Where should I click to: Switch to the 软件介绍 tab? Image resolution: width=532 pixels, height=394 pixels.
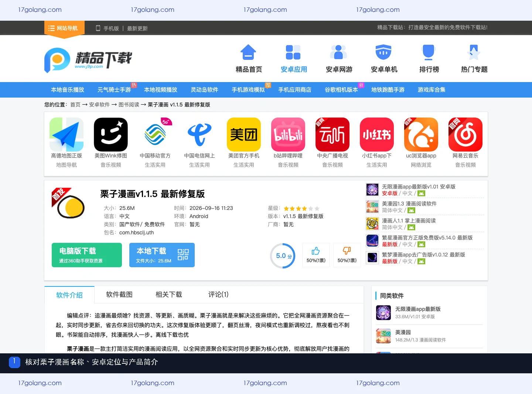69,295
